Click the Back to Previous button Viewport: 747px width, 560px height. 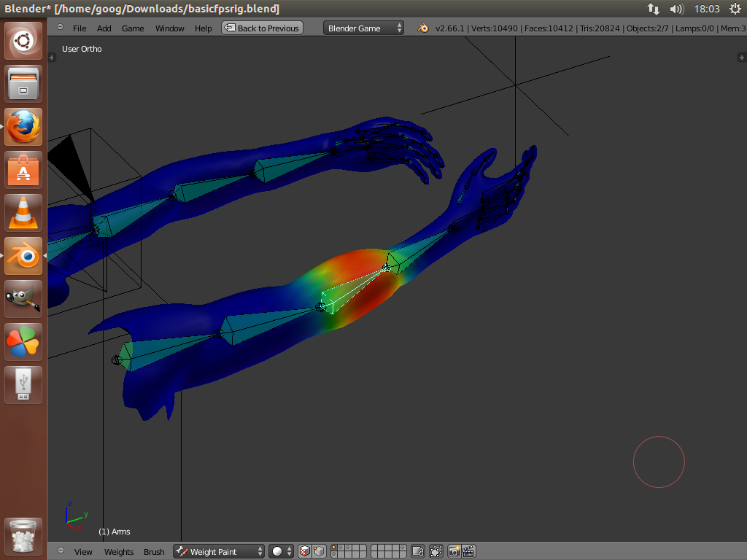click(262, 28)
